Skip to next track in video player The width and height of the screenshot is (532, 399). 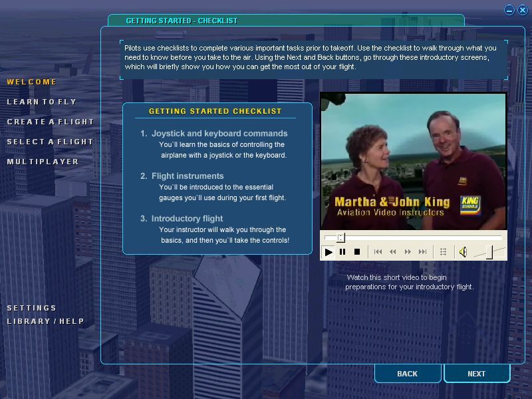[x=422, y=252]
